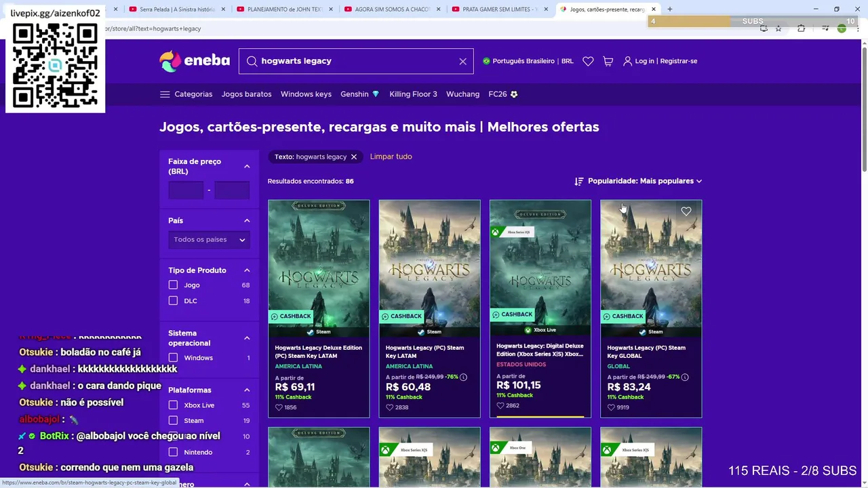Click heart count 9919 on GLOBAL card
The height and width of the screenshot is (488, 868).
(618, 407)
